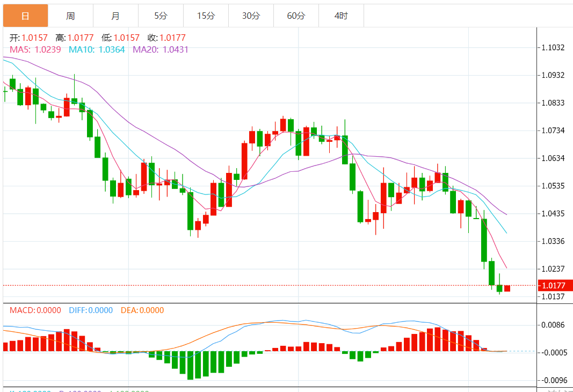Click the 1.0336 price axis label
The image size is (573, 392).
pos(553,242)
